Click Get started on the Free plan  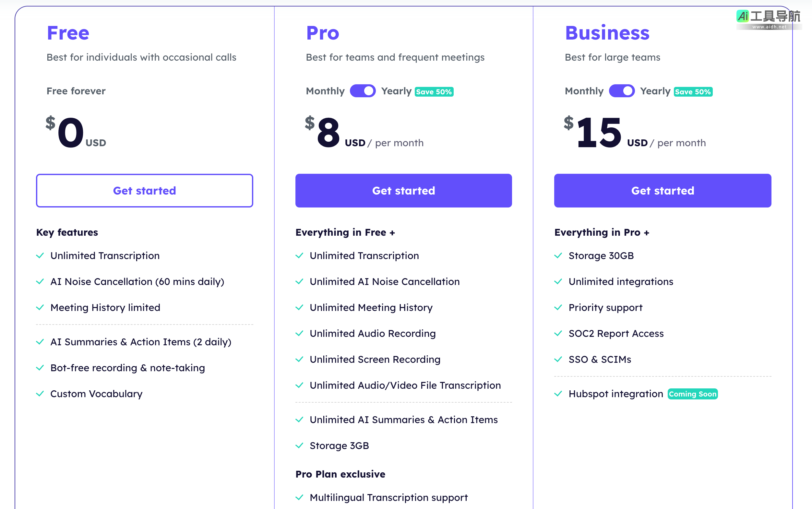click(144, 191)
